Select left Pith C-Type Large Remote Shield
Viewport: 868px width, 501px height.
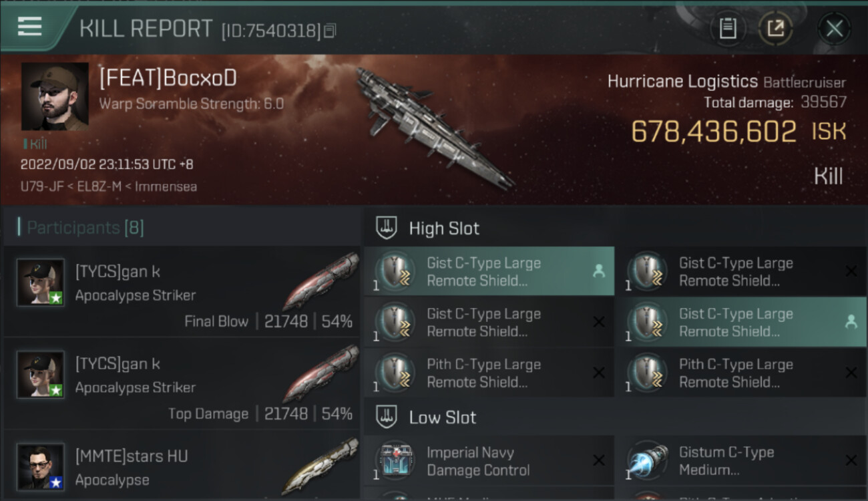(489, 373)
